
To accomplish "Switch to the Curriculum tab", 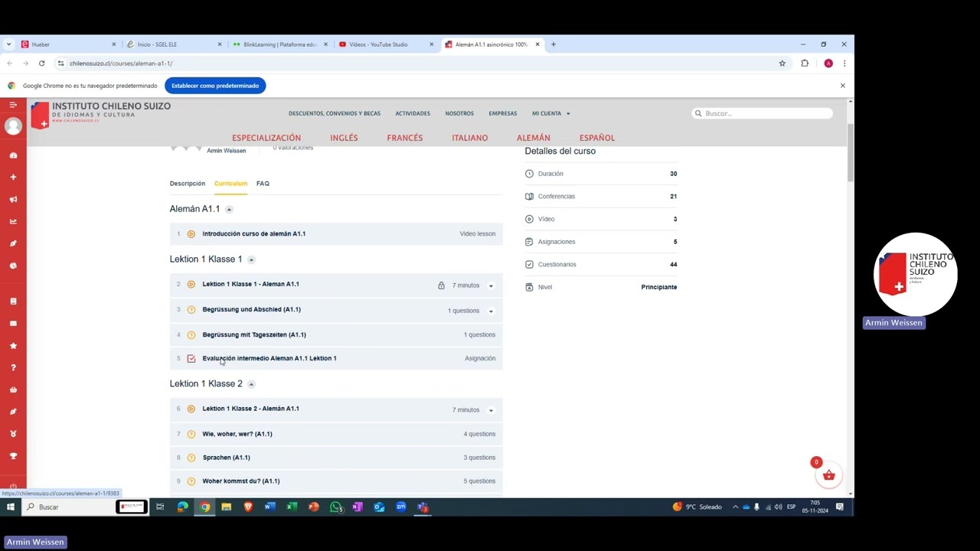I will 230,184.
